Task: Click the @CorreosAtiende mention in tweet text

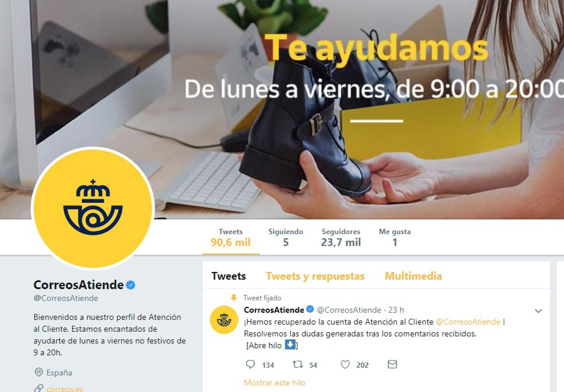Action: point(468,322)
